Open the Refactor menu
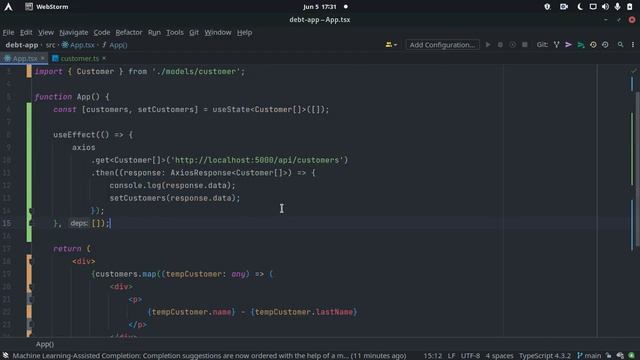The width and height of the screenshot is (640, 360). [129, 32]
